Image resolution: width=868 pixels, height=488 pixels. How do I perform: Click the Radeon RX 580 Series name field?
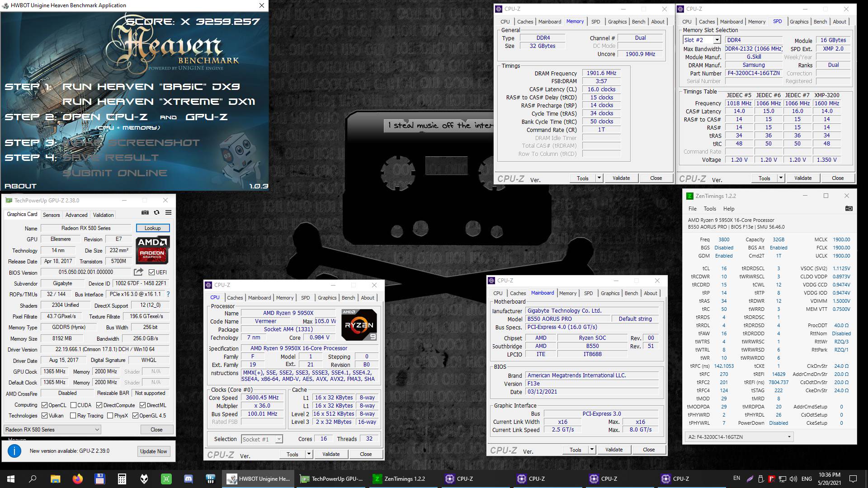point(86,228)
